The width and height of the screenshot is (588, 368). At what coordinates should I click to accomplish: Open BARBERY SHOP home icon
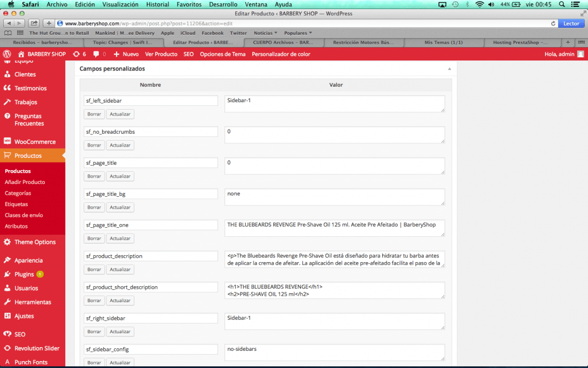21,54
